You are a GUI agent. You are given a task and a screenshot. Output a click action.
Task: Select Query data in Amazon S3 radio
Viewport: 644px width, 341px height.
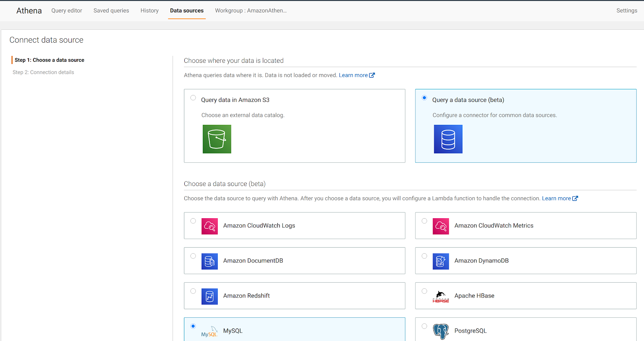pyautogui.click(x=193, y=98)
